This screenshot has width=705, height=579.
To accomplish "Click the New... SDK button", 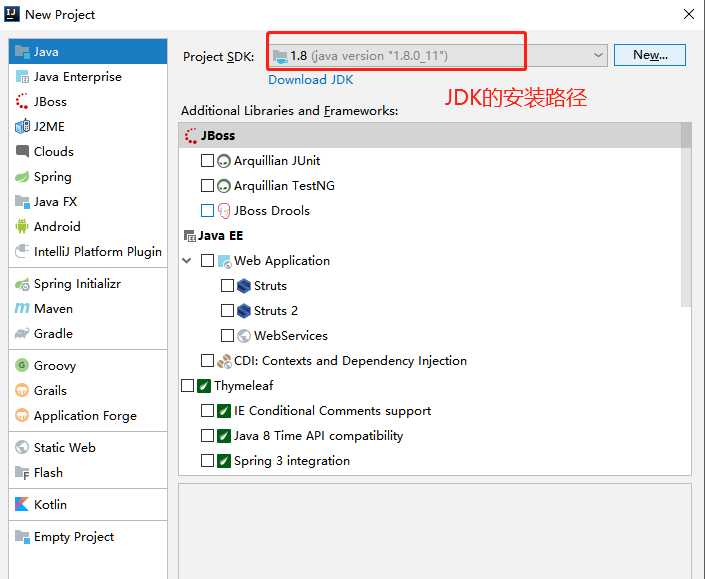I will click(650, 55).
